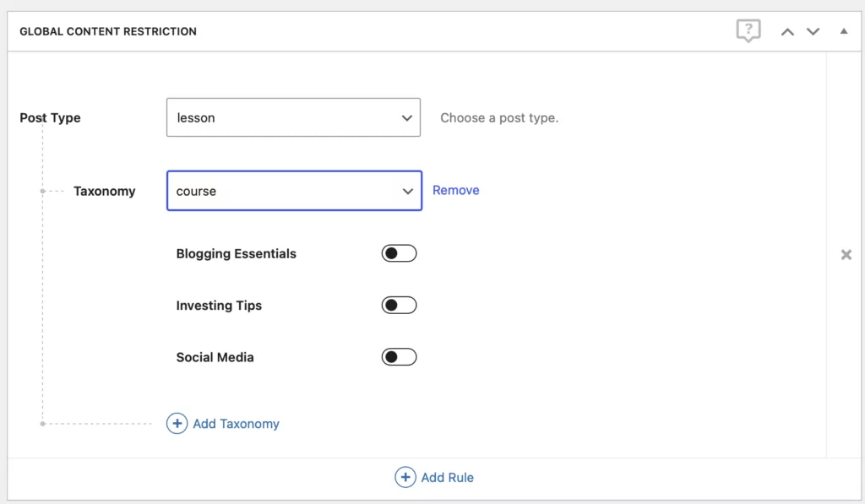Click the Post Type label
Viewport: 865px width, 504px height.
[50, 118]
